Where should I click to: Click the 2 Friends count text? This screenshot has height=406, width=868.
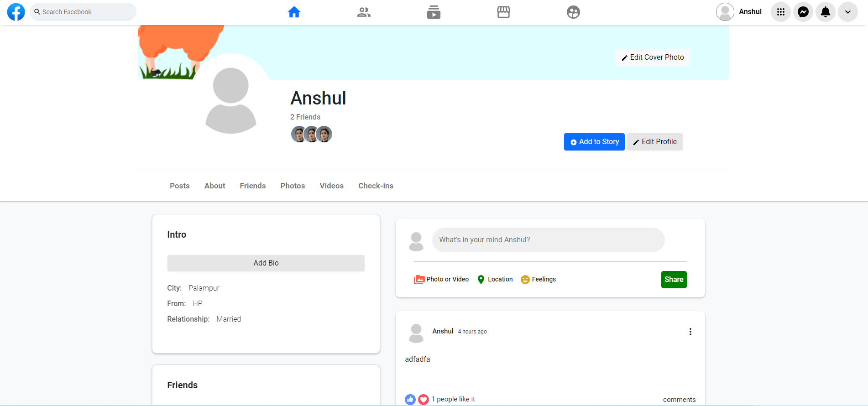[305, 117]
